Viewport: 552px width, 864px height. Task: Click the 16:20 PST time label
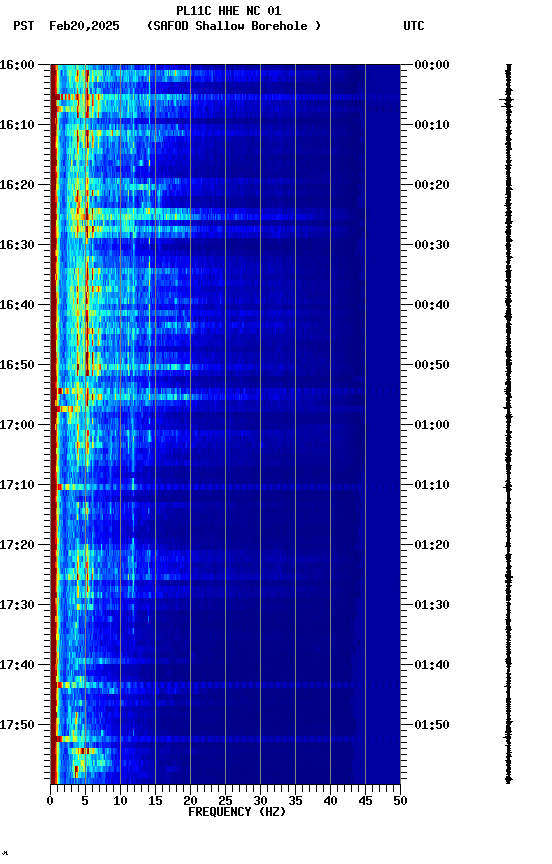(17, 185)
